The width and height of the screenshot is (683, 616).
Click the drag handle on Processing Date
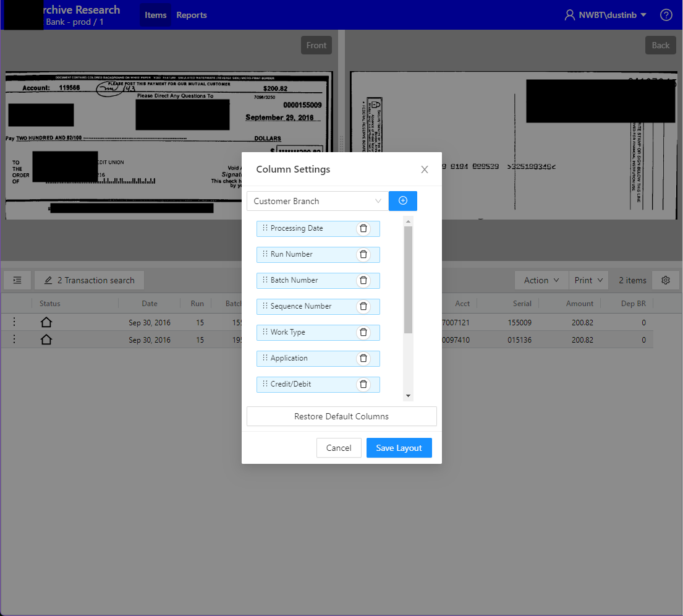click(x=265, y=228)
